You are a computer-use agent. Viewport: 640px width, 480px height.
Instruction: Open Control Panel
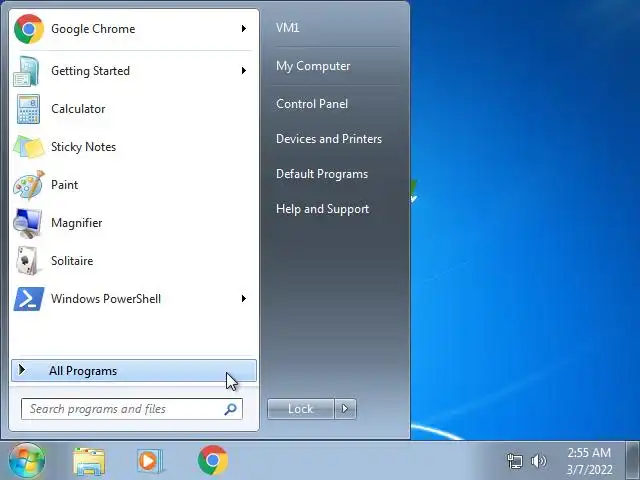point(312,104)
